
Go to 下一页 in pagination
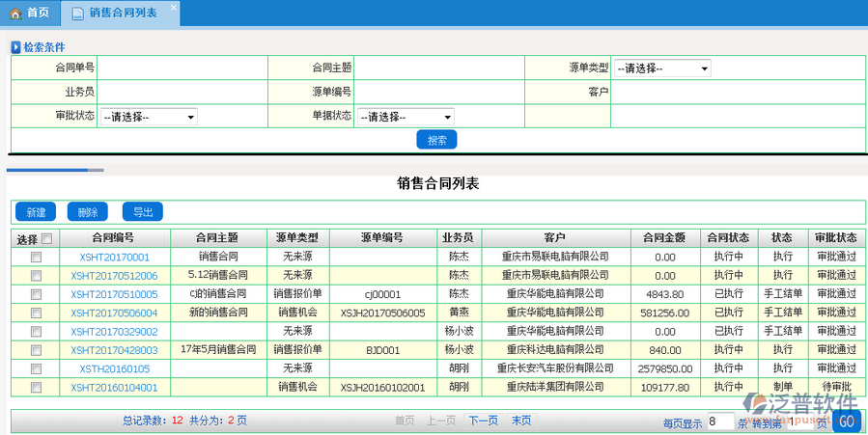[484, 421]
